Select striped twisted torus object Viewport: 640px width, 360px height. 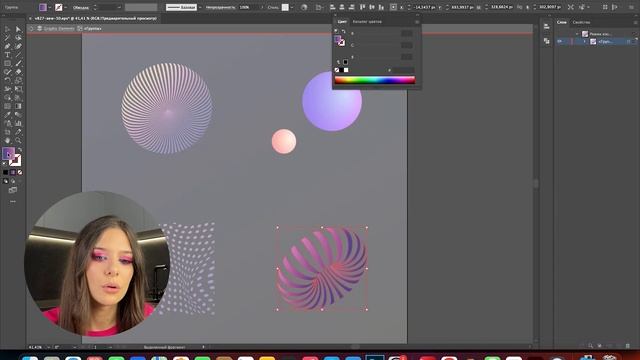pyautogui.click(x=322, y=269)
